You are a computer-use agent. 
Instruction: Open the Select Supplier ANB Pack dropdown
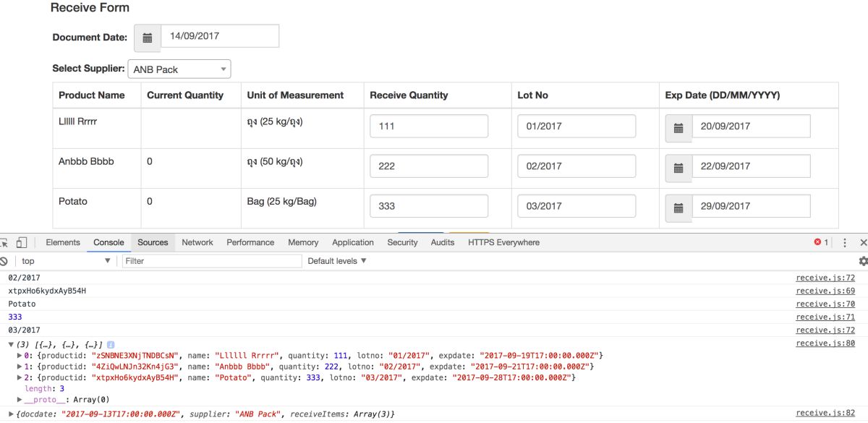(x=179, y=69)
